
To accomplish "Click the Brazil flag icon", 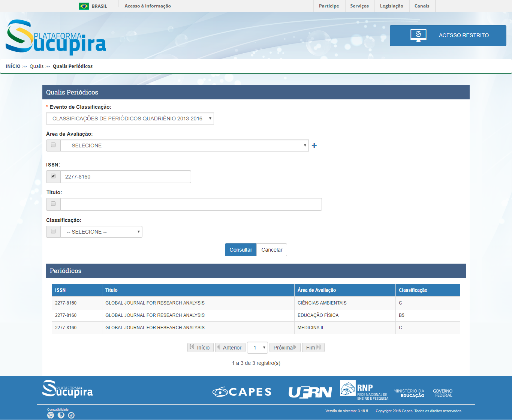I will pyautogui.click(x=84, y=6).
